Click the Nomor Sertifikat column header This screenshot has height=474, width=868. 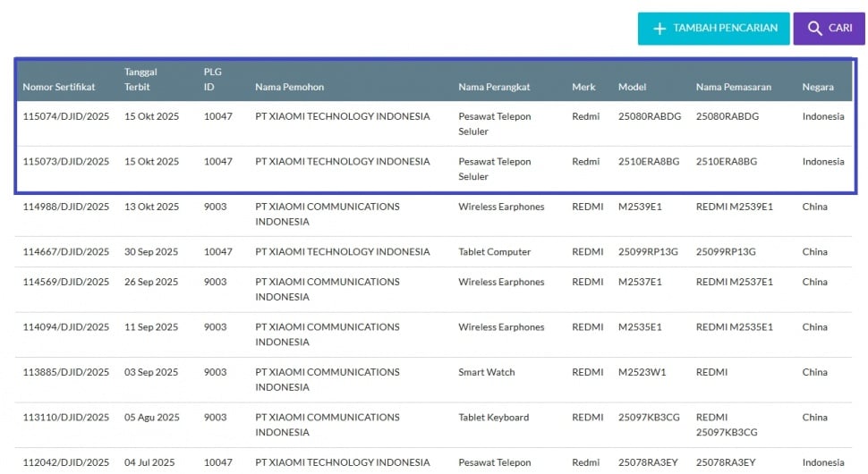coord(59,87)
